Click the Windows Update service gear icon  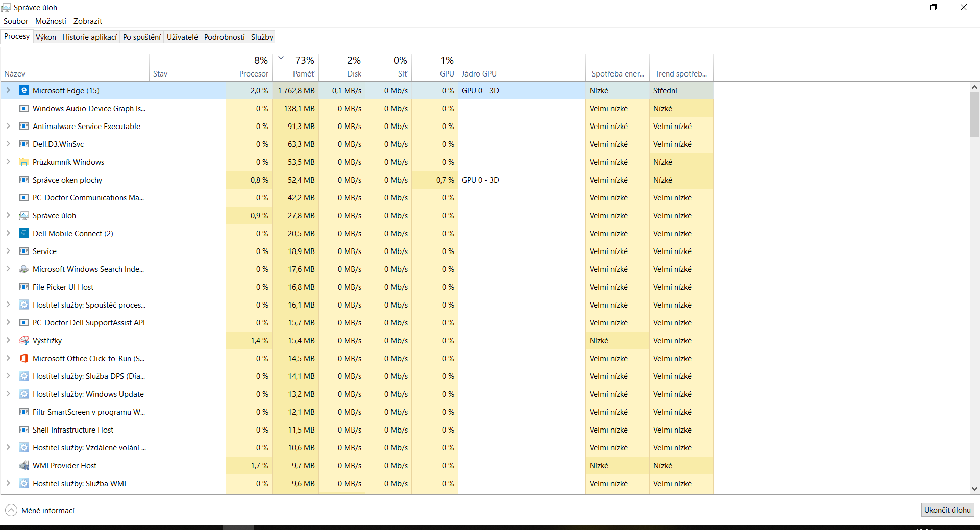pyautogui.click(x=23, y=394)
